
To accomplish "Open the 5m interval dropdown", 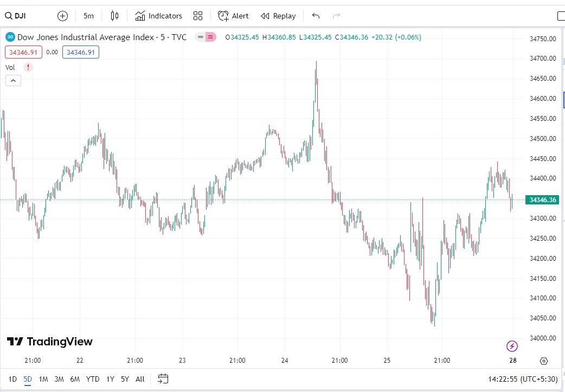I will point(88,16).
